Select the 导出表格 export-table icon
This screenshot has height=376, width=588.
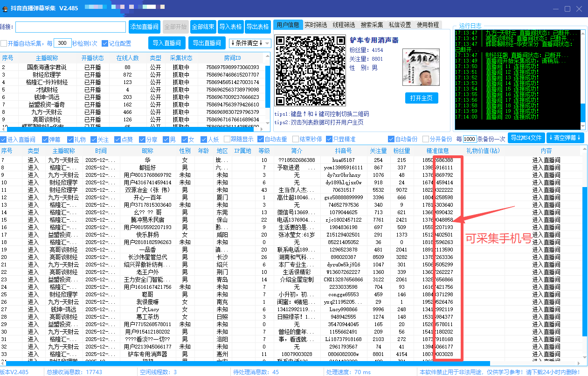click(258, 27)
